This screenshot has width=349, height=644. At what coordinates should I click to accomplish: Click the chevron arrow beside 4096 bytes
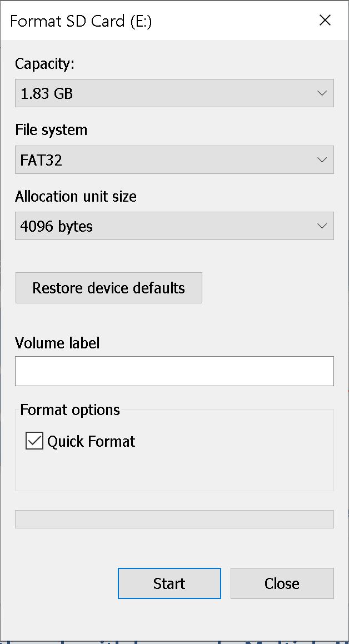tap(322, 226)
